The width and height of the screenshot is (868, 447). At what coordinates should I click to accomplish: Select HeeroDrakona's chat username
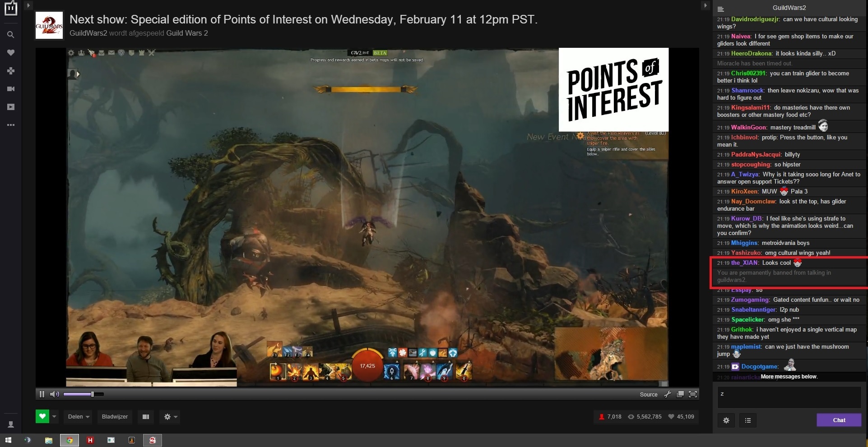751,54
